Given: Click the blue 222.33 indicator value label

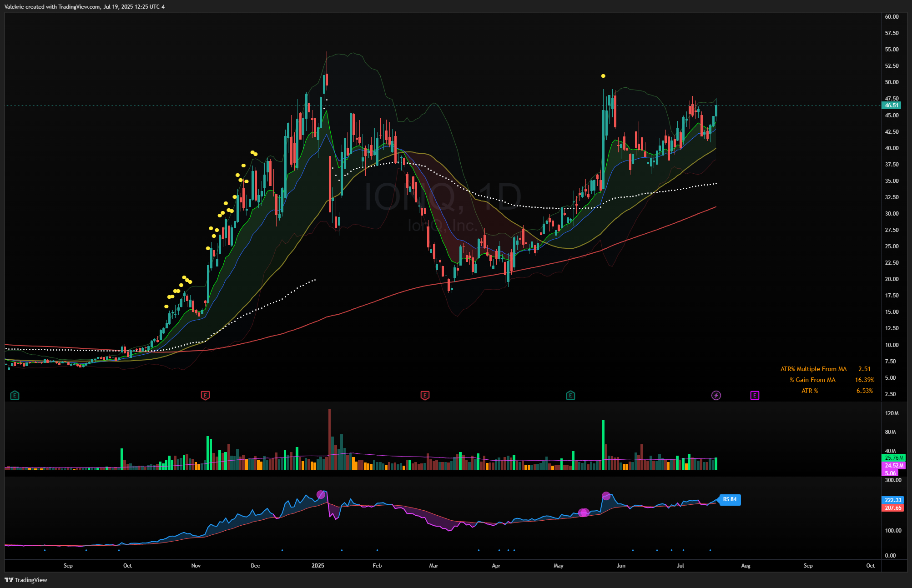Looking at the screenshot, I should (893, 500).
